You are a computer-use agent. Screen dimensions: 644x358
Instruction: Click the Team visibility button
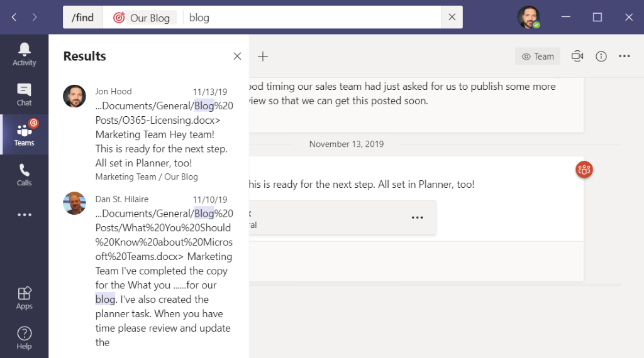[x=538, y=57]
